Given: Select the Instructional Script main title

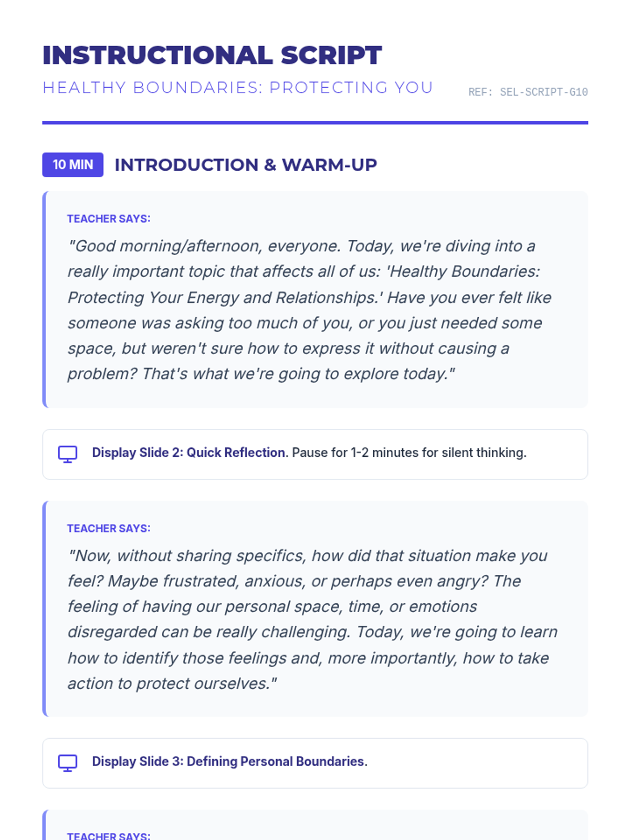Looking at the screenshot, I should 212,55.
